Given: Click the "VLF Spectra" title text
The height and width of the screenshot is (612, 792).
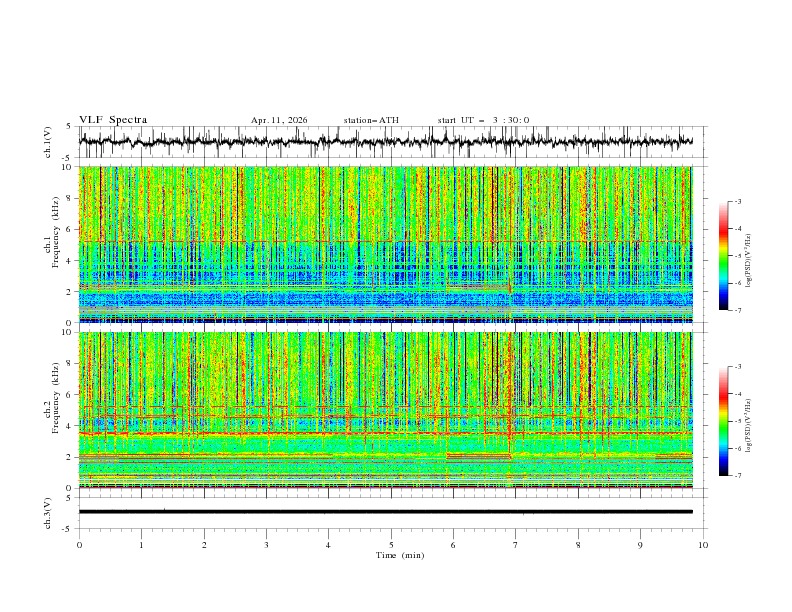Looking at the screenshot, I should coord(113,120).
